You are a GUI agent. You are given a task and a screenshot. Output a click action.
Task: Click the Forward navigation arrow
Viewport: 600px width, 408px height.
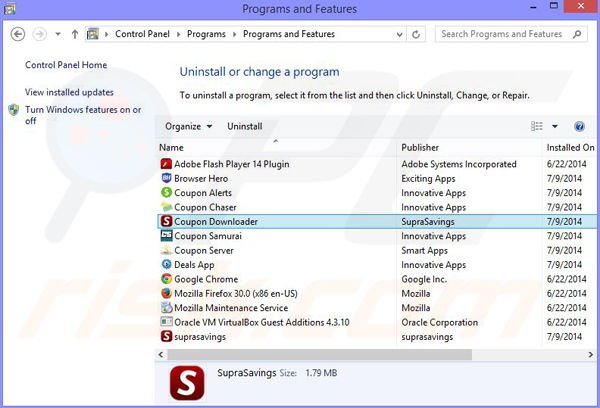[39, 34]
